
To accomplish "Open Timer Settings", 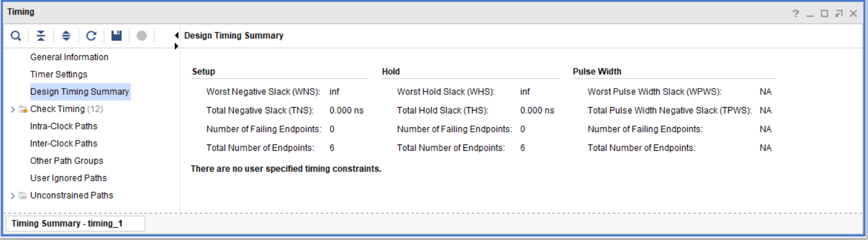I will [59, 74].
